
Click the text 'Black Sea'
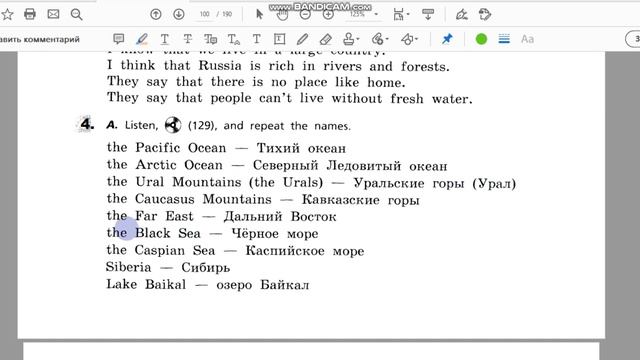(168, 233)
